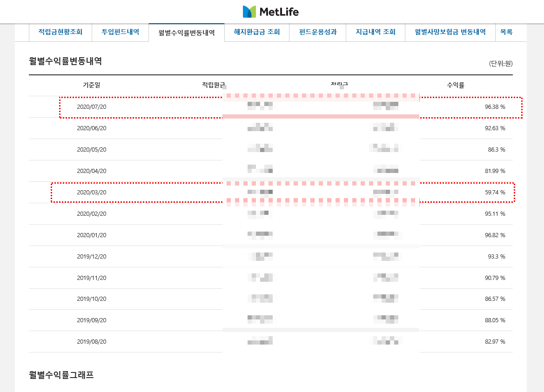Click the 90.79 % return value
Image resolution: width=544 pixels, height=392 pixels.
click(495, 278)
